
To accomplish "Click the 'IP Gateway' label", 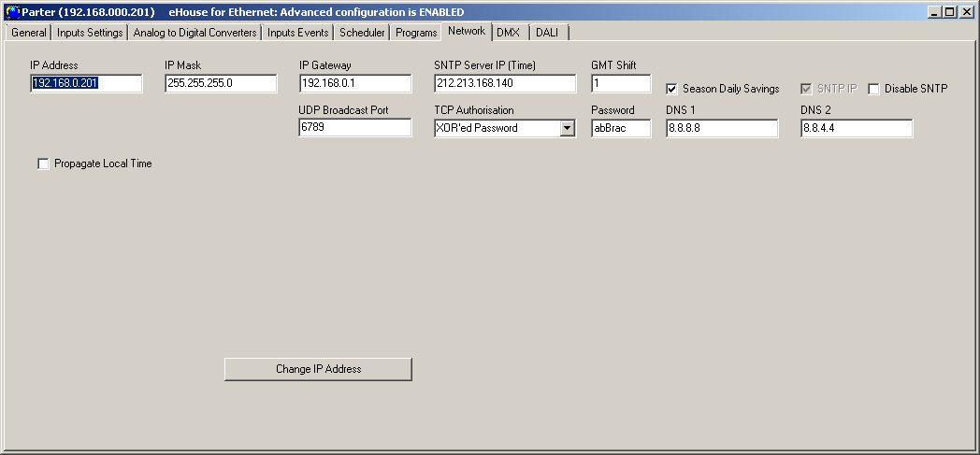I will point(325,64).
